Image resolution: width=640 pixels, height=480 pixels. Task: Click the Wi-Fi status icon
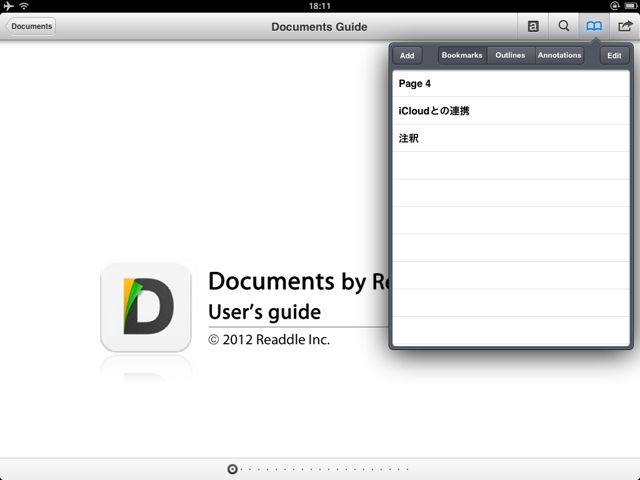click(x=24, y=6)
